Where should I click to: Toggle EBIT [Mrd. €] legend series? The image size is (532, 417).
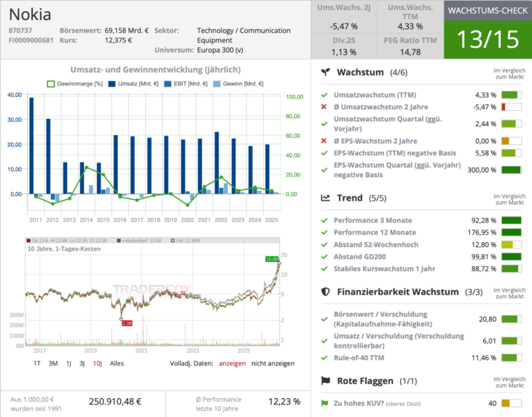click(x=186, y=84)
